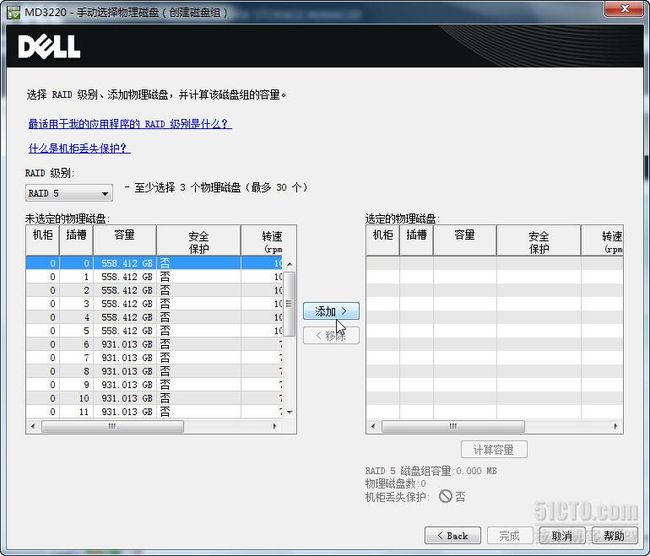Click horizontal scrollbar thumb under selected disks
The image size is (650, 556).
pyautogui.click(x=453, y=426)
